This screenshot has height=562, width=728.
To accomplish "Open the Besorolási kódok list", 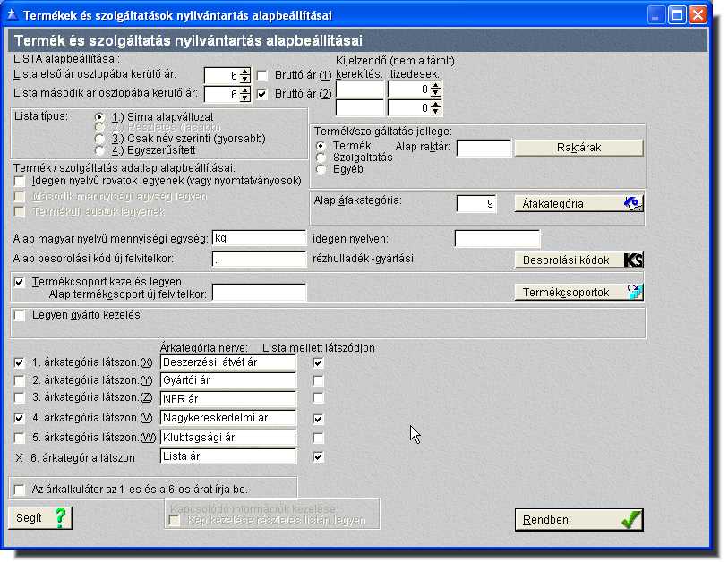I will pyautogui.click(x=578, y=260).
